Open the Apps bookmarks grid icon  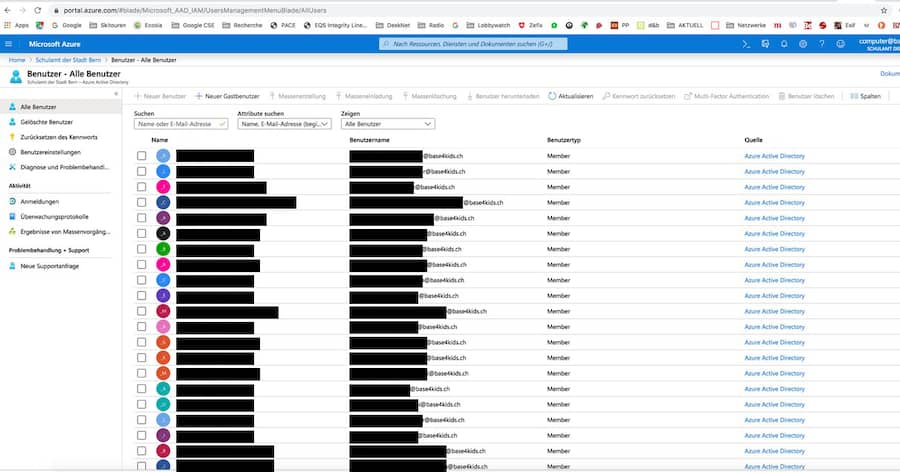[x=7, y=25]
